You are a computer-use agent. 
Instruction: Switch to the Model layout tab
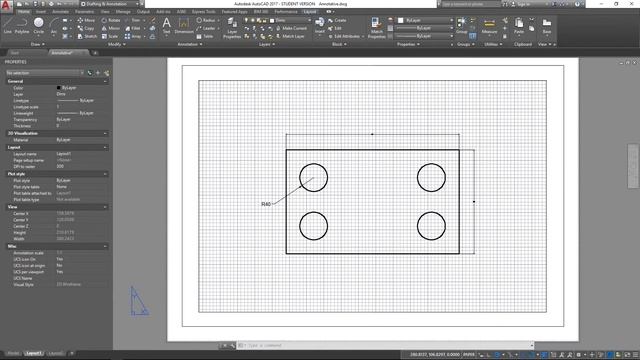tap(13, 353)
